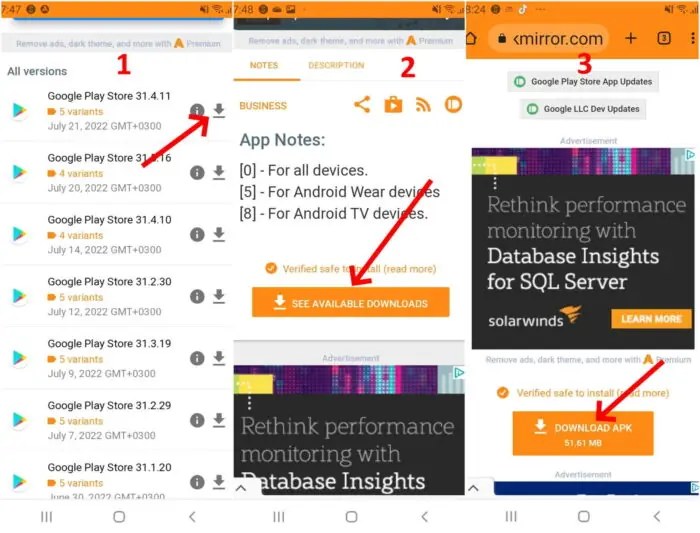The height and width of the screenshot is (533, 700).
Task: Open info for Google Play Store 31.3.19
Action: point(197,358)
